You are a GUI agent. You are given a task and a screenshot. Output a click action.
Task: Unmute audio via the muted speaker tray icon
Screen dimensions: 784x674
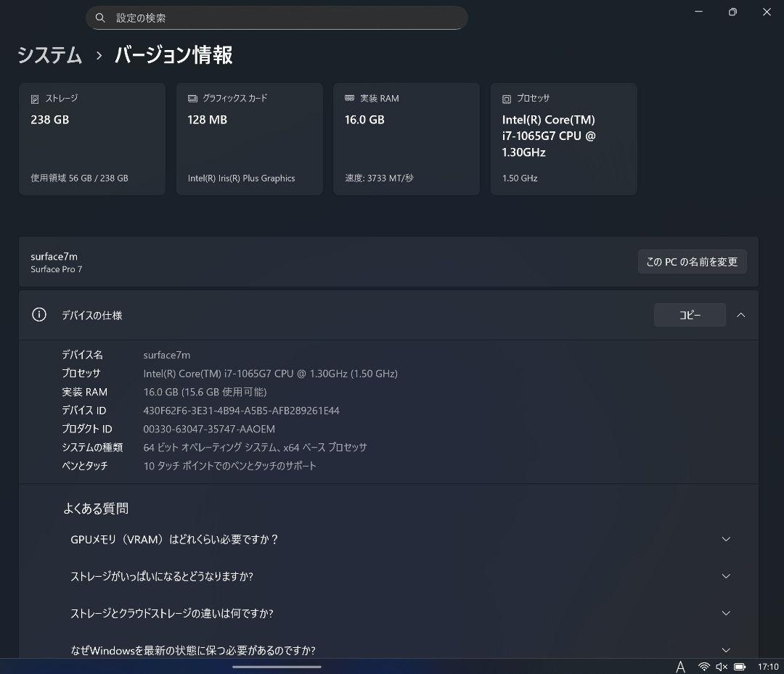tap(721, 666)
